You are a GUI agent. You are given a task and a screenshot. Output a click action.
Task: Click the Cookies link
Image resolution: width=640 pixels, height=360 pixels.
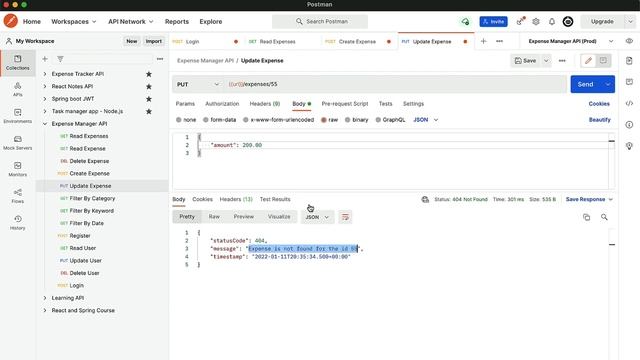tap(599, 104)
